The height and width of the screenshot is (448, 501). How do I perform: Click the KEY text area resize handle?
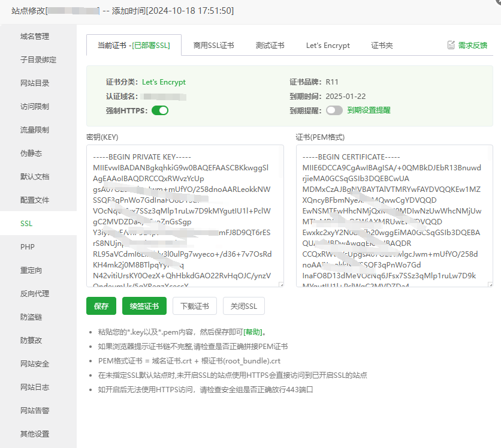click(281, 284)
